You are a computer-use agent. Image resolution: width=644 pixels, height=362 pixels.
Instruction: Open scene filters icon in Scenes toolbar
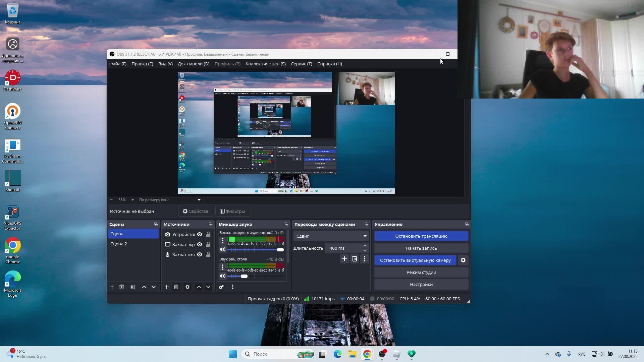[x=133, y=287]
